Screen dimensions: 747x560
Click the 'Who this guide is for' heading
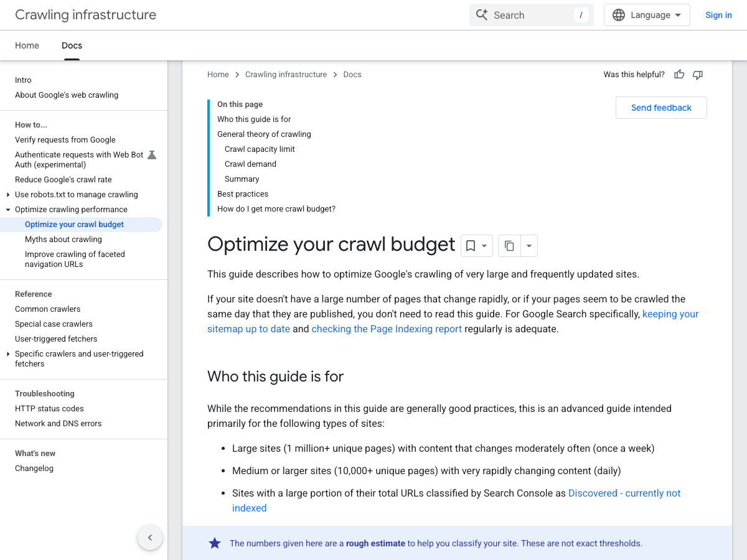click(x=275, y=376)
